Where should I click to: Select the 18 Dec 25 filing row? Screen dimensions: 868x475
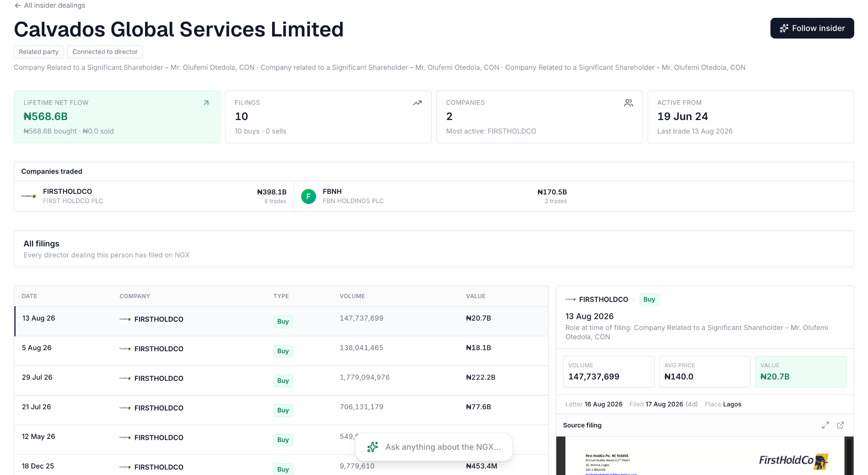pyautogui.click(x=281, y=465)
